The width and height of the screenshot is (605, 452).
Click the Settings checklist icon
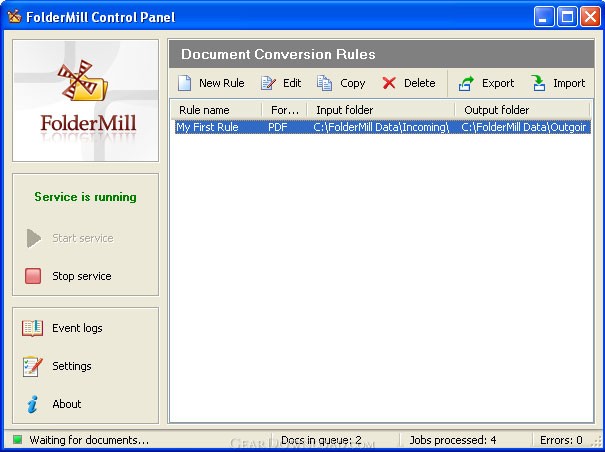(32, 366)
